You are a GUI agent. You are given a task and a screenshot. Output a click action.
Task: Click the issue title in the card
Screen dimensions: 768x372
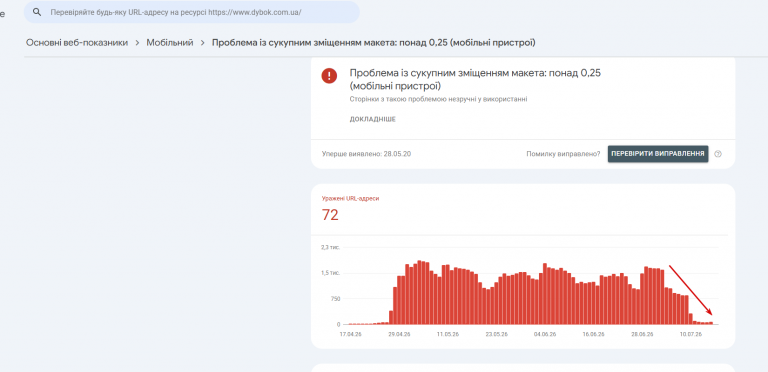click(x=475, y=79)
